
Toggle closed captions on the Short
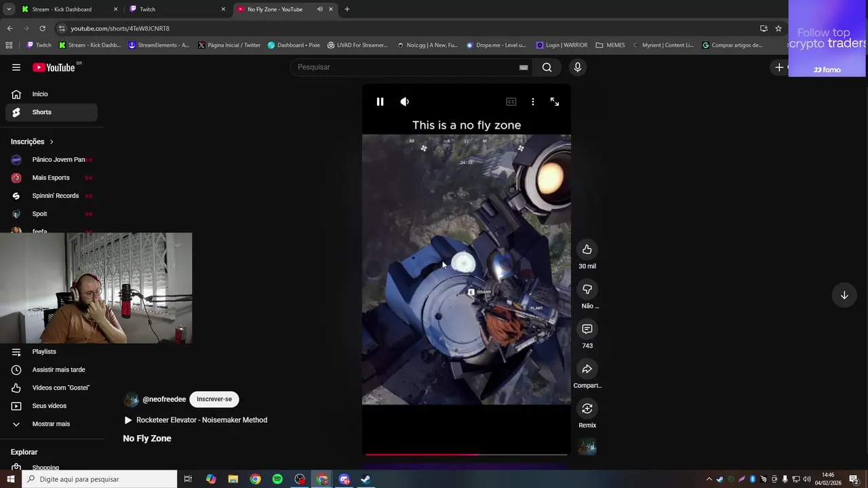511,102
